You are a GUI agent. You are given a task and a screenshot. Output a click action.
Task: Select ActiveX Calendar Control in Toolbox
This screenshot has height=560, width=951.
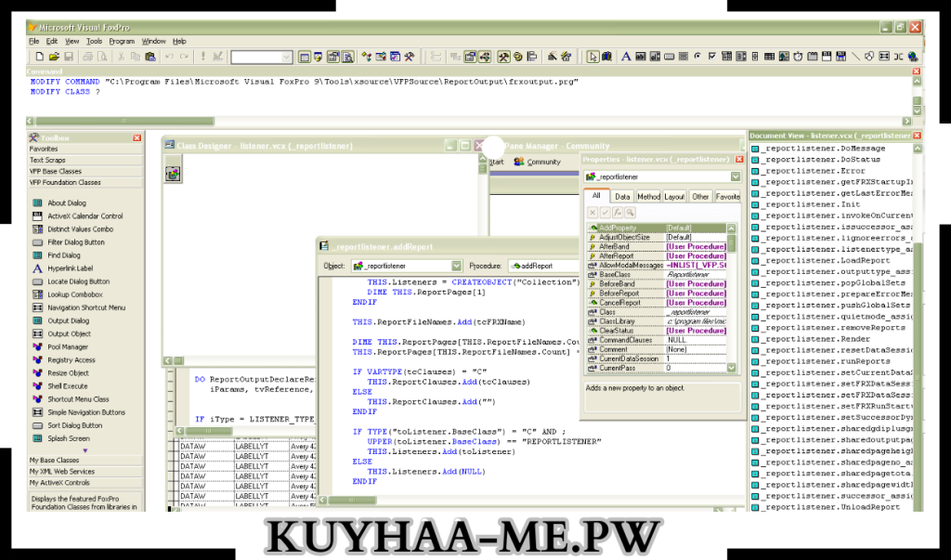pyautogui.click(x=85, y=216)
